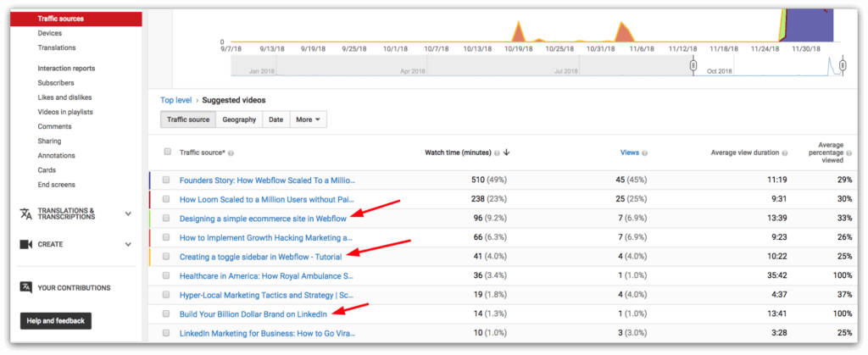Check the Healthcare in America row checkbox
Image resolution: width=868 pixels, height=355 pixels.
[166, 275]
